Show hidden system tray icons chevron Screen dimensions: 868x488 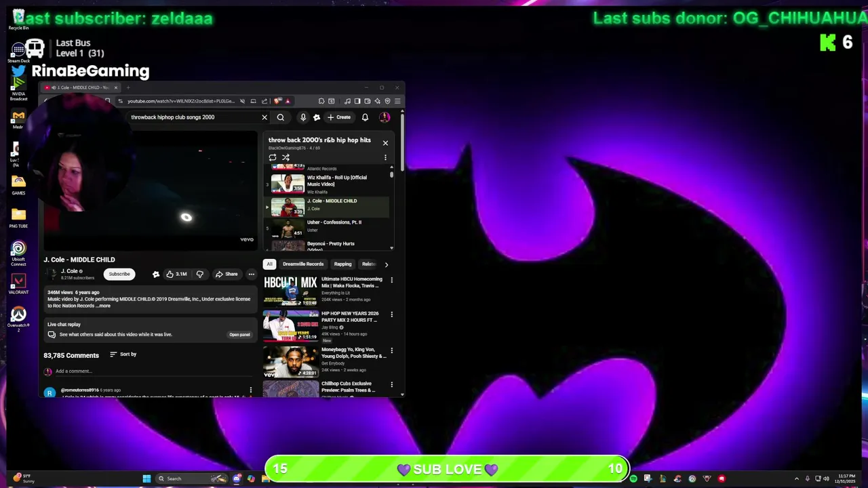(x=797, y=479)
